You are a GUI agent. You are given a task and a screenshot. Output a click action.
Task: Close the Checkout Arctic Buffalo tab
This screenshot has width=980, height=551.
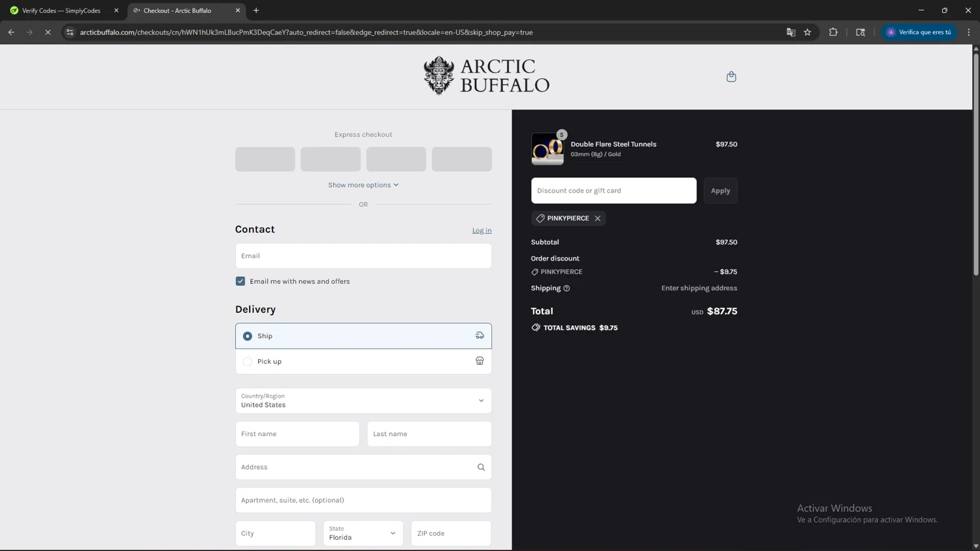238,10
